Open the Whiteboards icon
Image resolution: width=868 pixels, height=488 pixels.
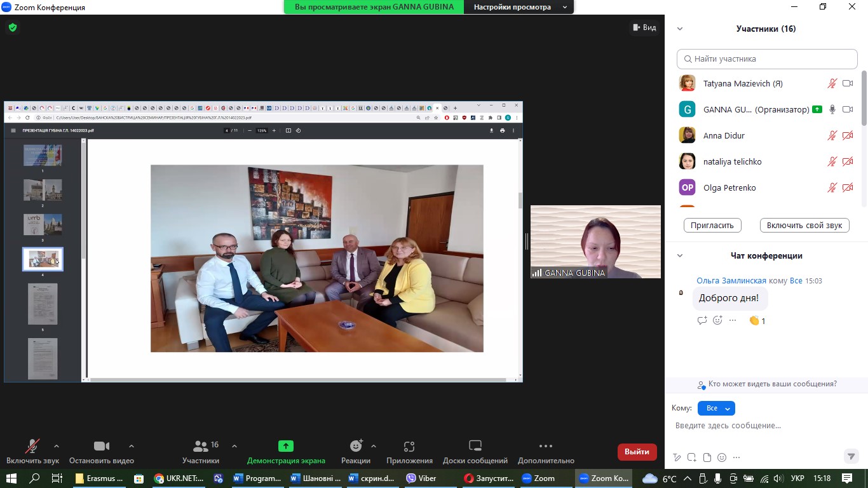[x=475, y=447]
